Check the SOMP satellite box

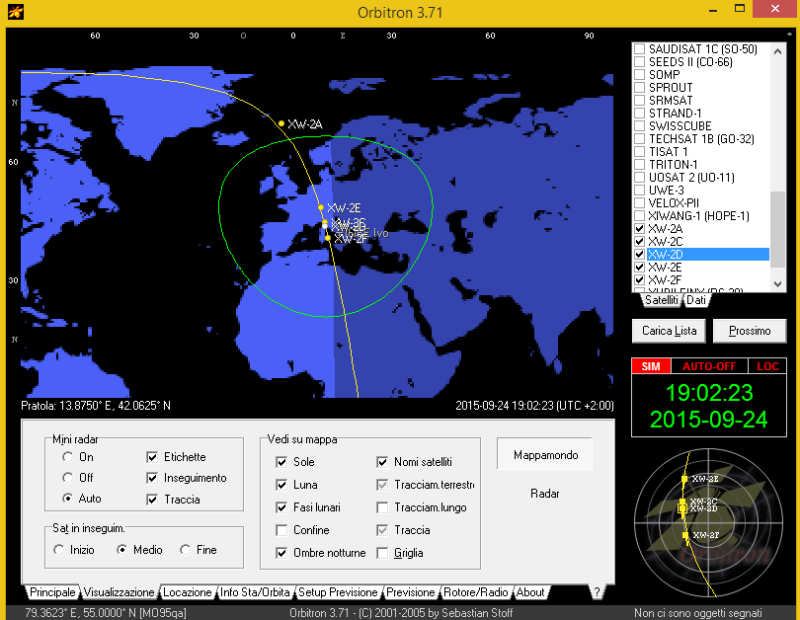tap(639, 75)
